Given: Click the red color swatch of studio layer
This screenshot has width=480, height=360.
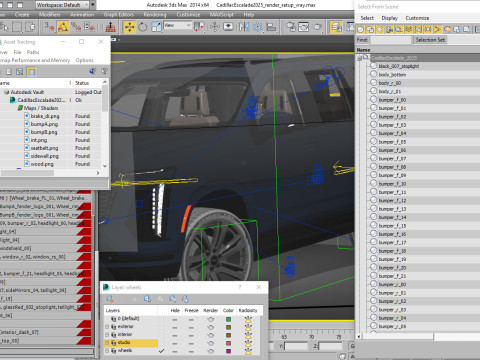Looking at the screenshot, I should (x=228, y=343).
